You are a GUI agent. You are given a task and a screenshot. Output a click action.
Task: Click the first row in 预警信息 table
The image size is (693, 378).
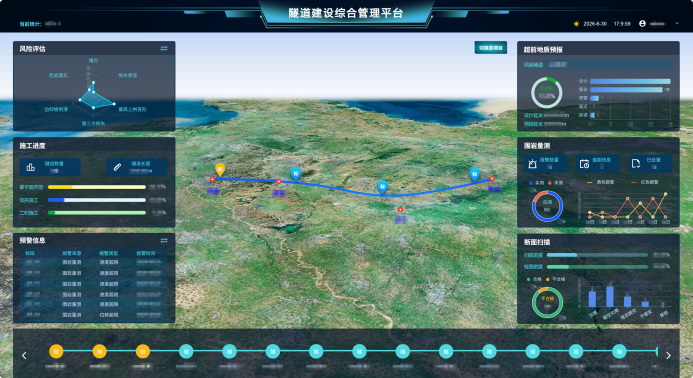(94, 262)
